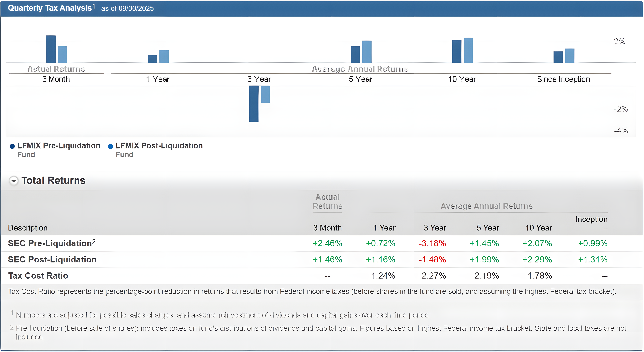
Task: Click the Tax Cost Ratio row label
Action: pos(38,276)
